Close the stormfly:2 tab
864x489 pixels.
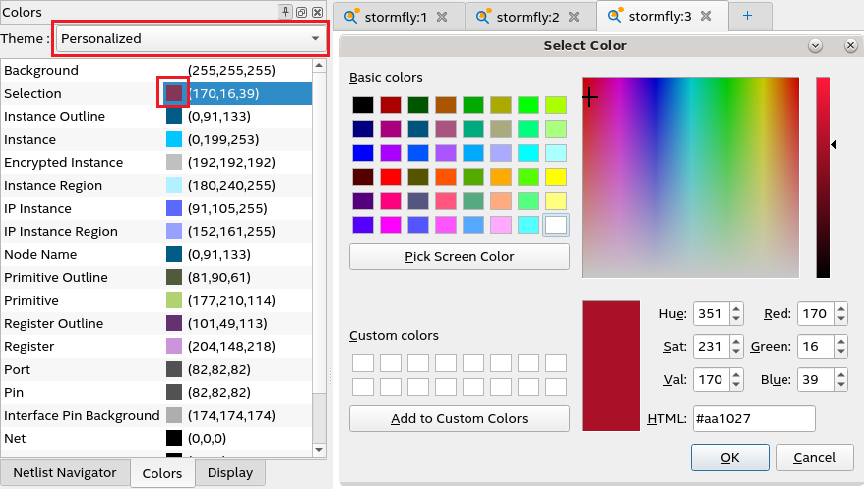pyautogui.click(x=574, y=17)
